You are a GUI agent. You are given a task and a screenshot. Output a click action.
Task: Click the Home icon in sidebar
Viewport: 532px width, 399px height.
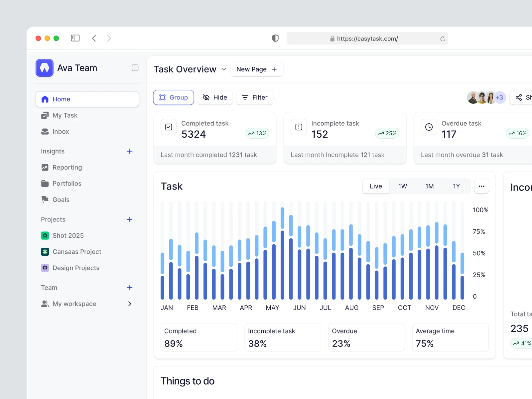click(45, 99)
